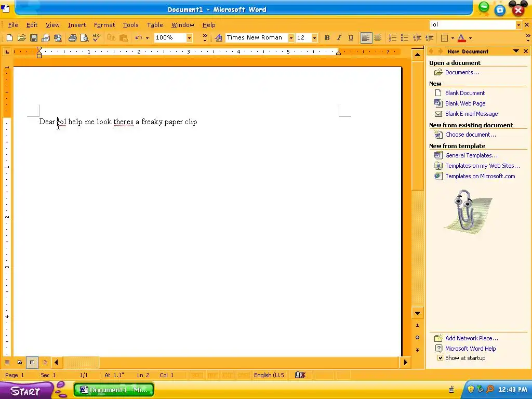The width and height of the screenshot is (532, 399).
Task: Toggle Bold formatting
Action: pos(327,37)
